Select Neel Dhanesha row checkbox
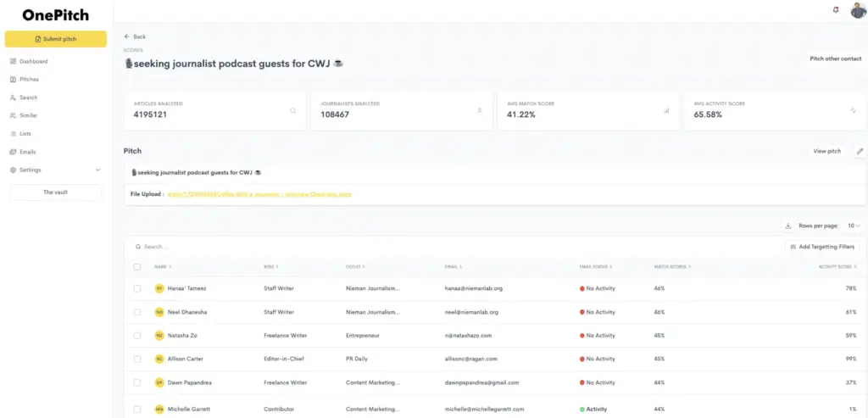The image size is (868, 418). coord(137,312)
